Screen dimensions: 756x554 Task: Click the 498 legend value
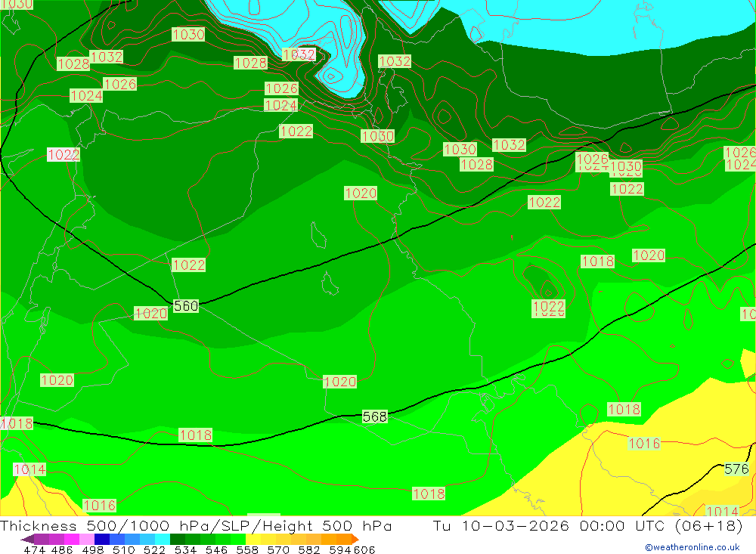[92, 549]
